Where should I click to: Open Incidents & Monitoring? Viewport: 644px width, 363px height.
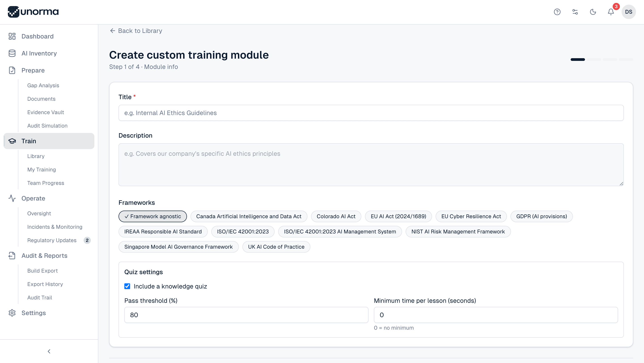coord(55,227)
